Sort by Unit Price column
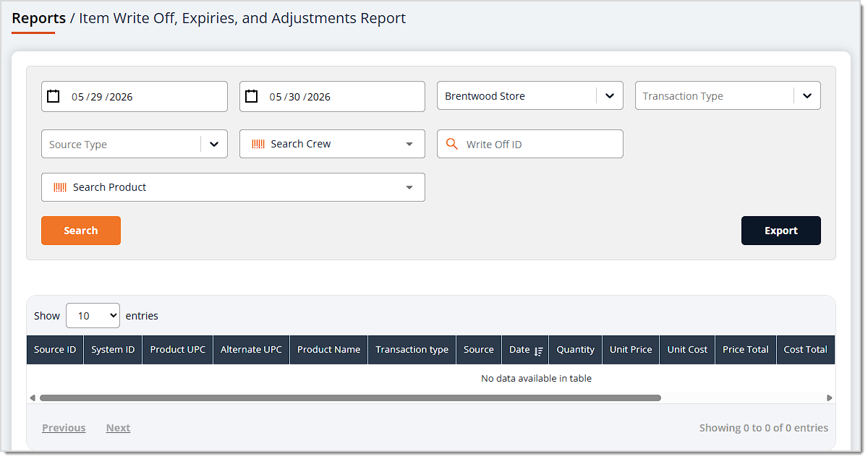The height and width of the screenshot is (459, 868). (x=631, y=350)
